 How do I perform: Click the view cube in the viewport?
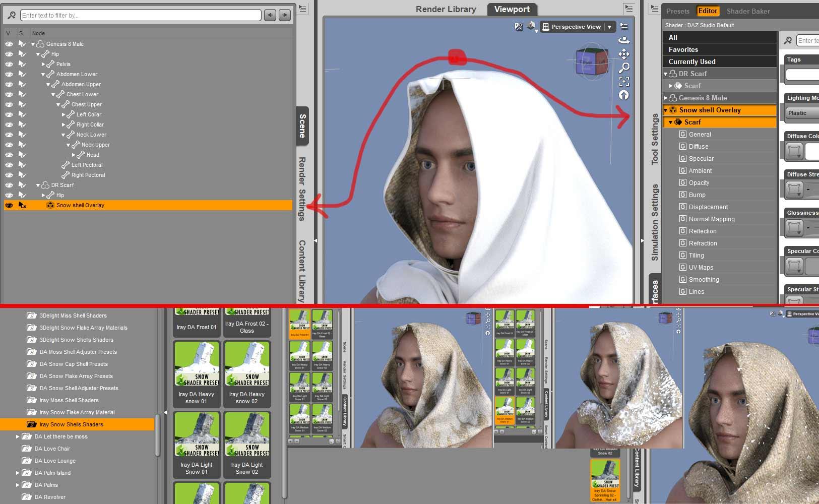592,61
